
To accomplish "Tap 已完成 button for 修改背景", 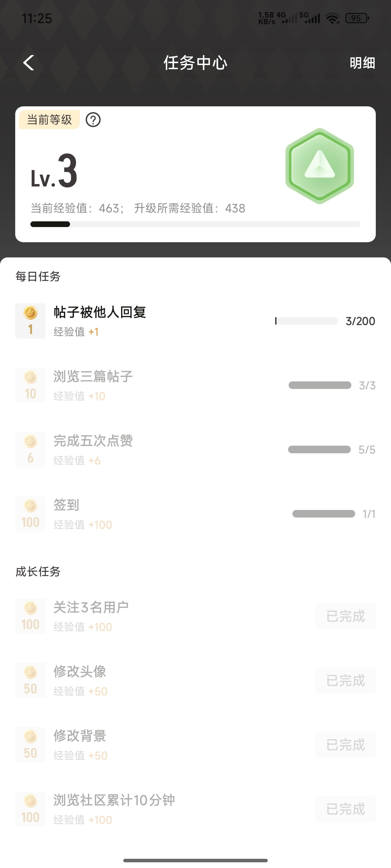I will click(x=345, y=745).
